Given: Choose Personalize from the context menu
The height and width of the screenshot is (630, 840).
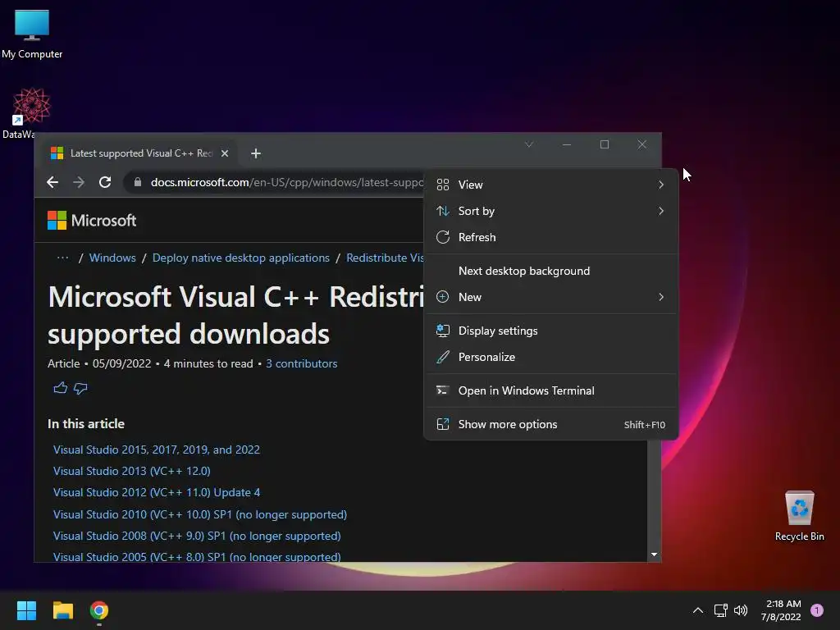Looking at the screenshot, I should click(550, 358).
